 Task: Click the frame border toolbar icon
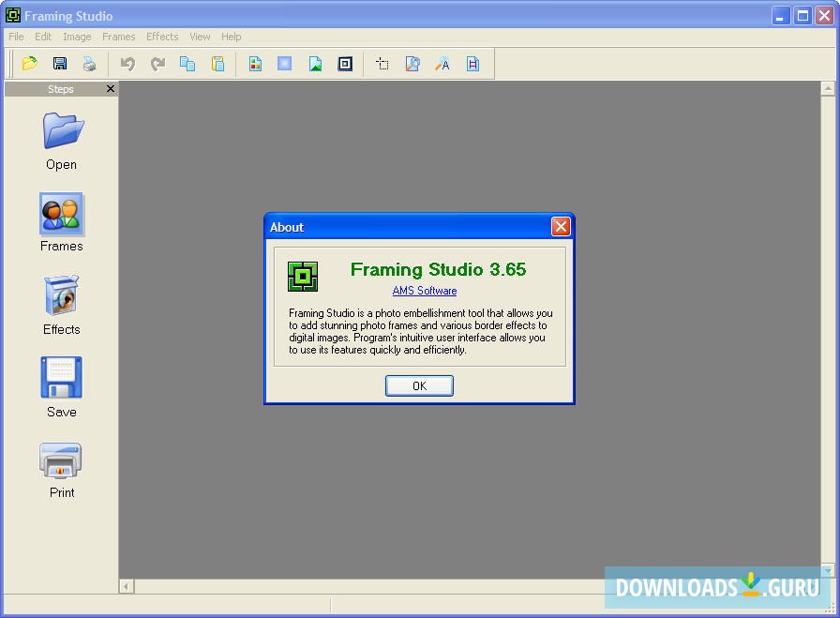(345, 63)
